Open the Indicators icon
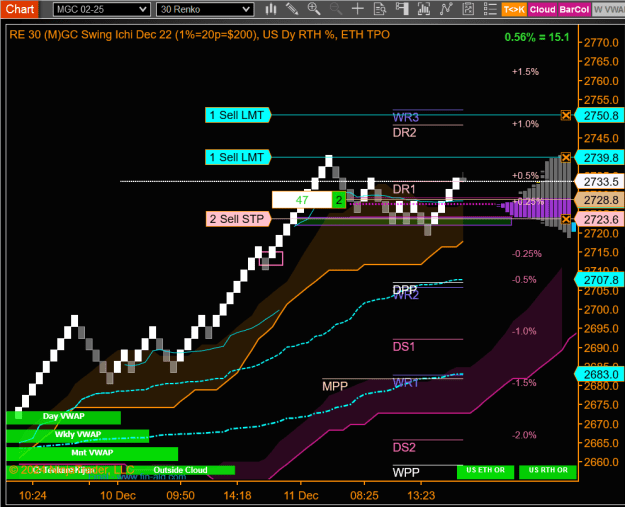Viewport: 625px width, 507px height. click(x=446, y=9)
